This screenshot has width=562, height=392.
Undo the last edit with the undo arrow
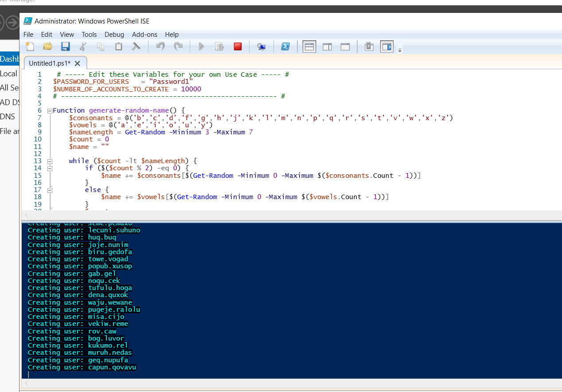(x=160, y=46)
